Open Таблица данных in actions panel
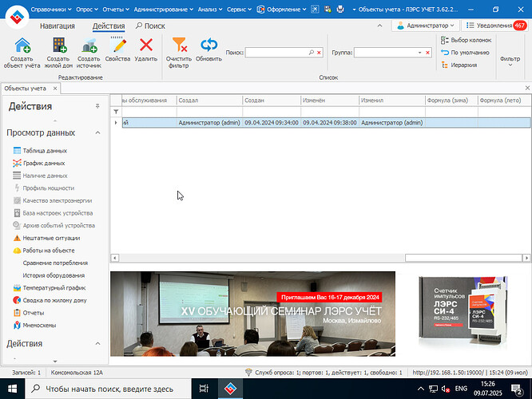532x399 pixels. pyautogui.click(x=40, y=151)
